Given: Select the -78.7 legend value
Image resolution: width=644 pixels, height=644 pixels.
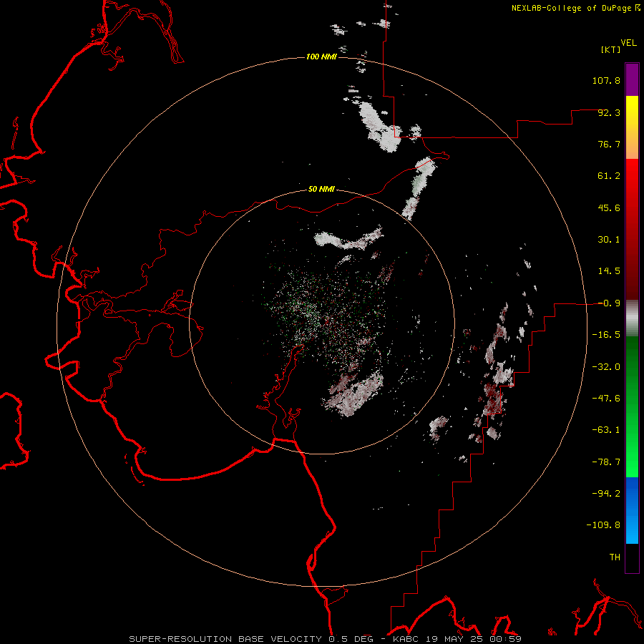Looking at the screenshot, I should click(606, 462).
